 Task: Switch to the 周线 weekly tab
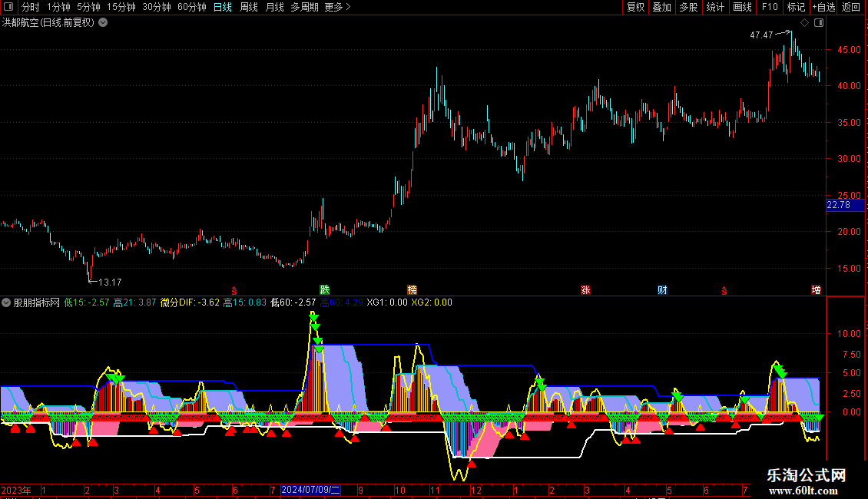[249, 7]
